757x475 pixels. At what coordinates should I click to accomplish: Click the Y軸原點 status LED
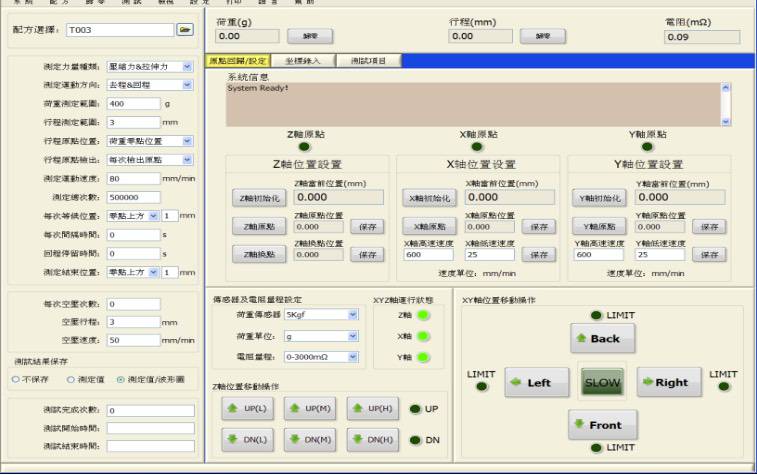pos(647,147)
